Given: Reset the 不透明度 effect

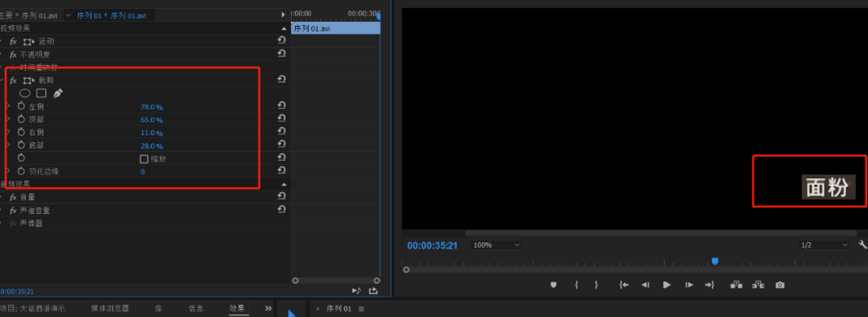Looking at the screenshot, I should tap(281, 53).
